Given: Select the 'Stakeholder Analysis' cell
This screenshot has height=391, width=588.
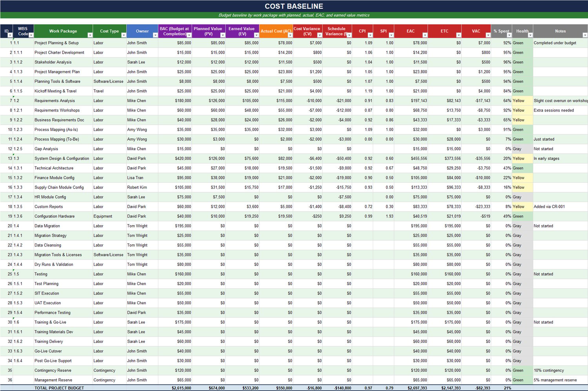Looking at the screenshot, I should pos(63,62).
